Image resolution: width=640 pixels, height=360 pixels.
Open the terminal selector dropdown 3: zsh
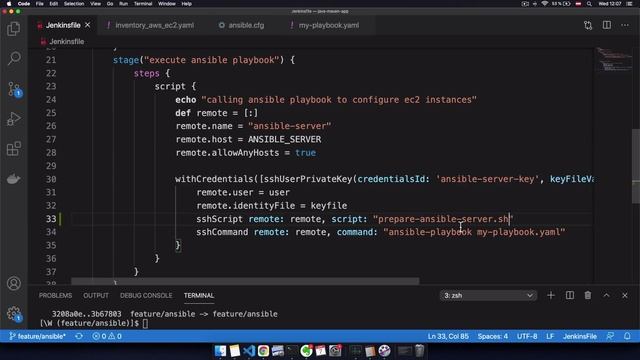[488, 295]
